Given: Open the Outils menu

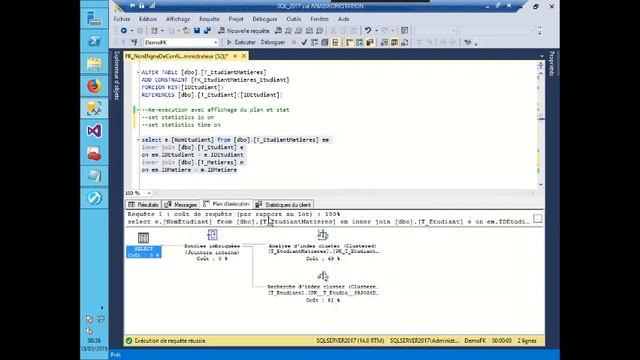Looking at the screenshot, I should 293,19.
